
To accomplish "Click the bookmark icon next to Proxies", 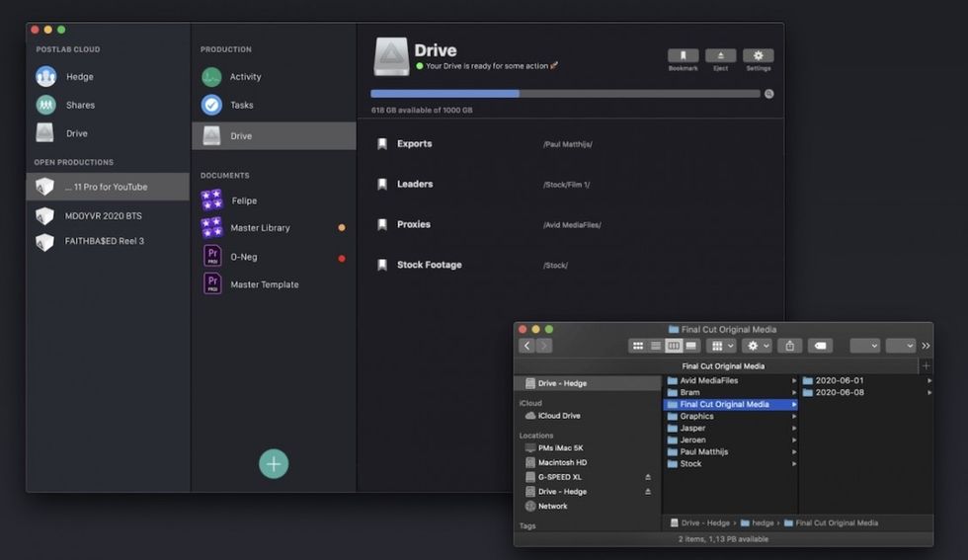I will (382, 225).
